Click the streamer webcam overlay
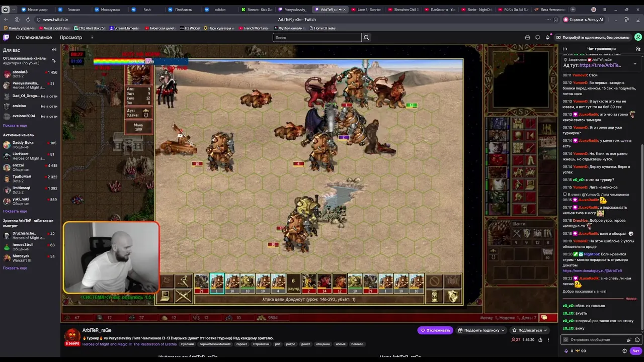Screen dimensions: 644x362 click(x=111, y=257)
